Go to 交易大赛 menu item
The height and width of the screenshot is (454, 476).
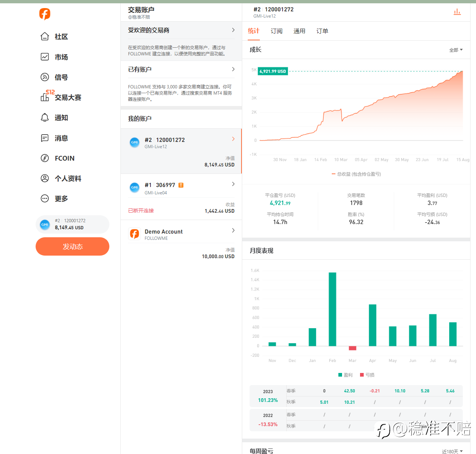click(x=68, y=98)
